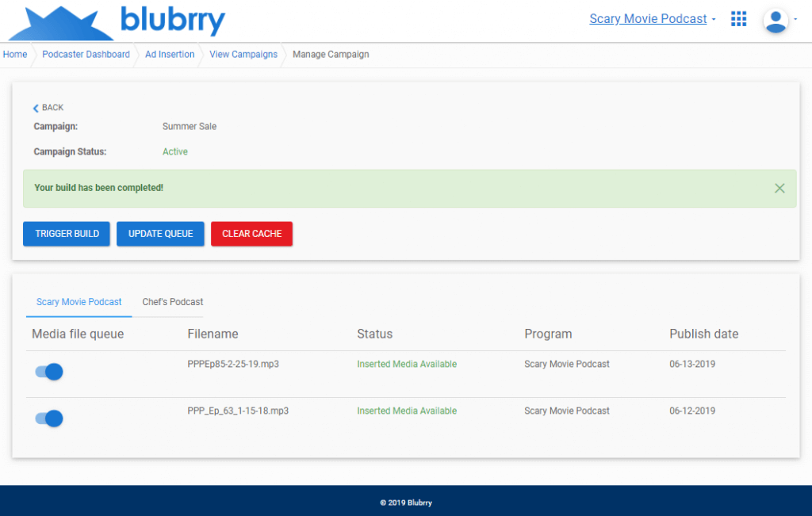The height and width of the screenshot is (516, 812).
Task: Click the 2019 Blubrry footer text
Action: click(x=406, y=503)
